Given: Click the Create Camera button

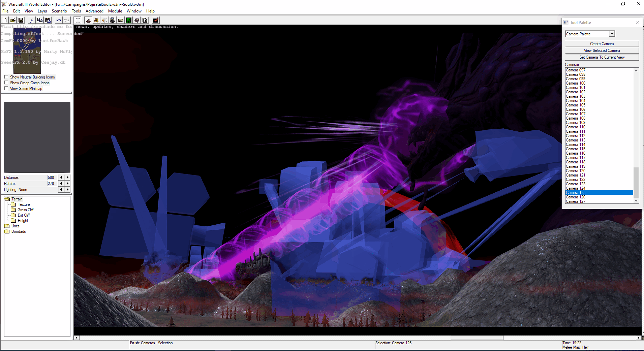Looking at the screenshot, I should tap(602, 44).
